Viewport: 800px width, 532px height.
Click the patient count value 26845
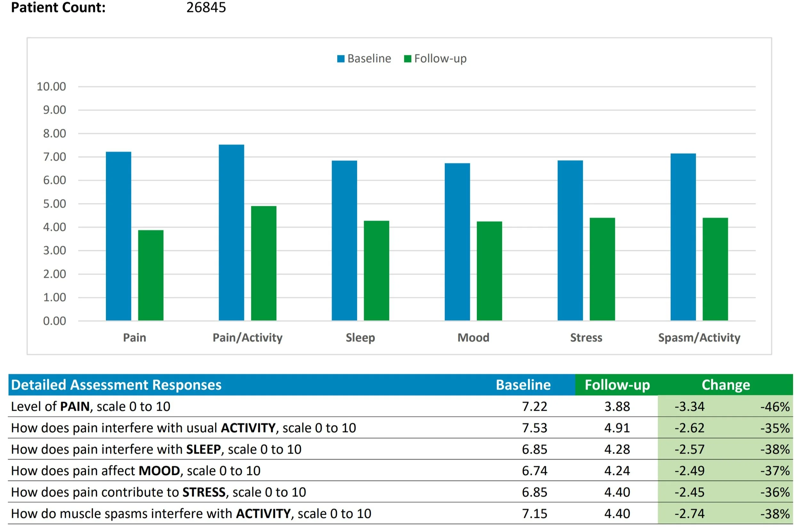(206, 7)
